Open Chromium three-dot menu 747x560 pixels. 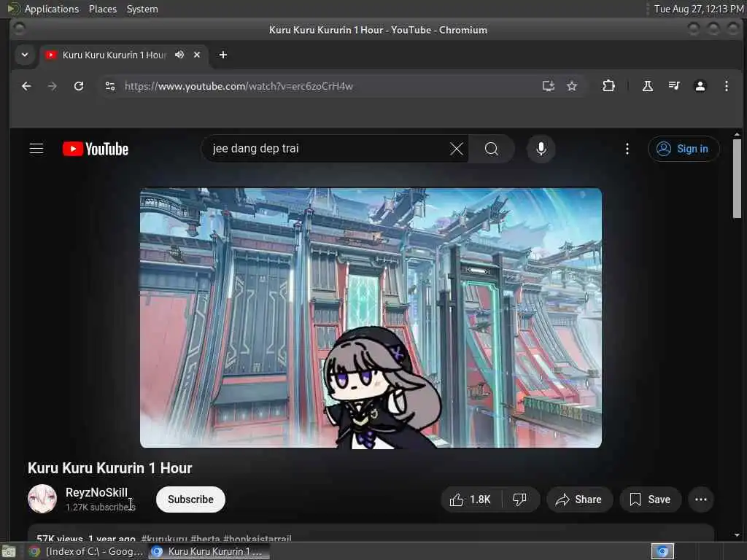[x=726, y=86]
